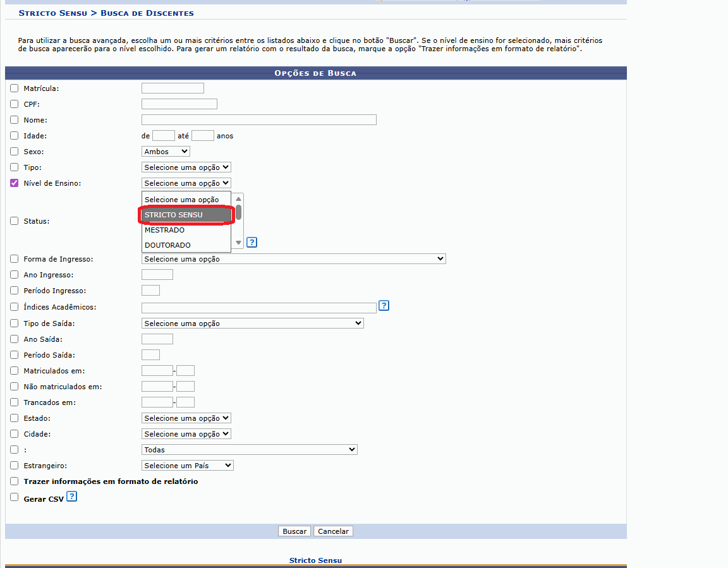Viewport: 728px width, 568px height.
Task: Open the Estrangeiro country dropdown
Action: [x=187, y=466]
